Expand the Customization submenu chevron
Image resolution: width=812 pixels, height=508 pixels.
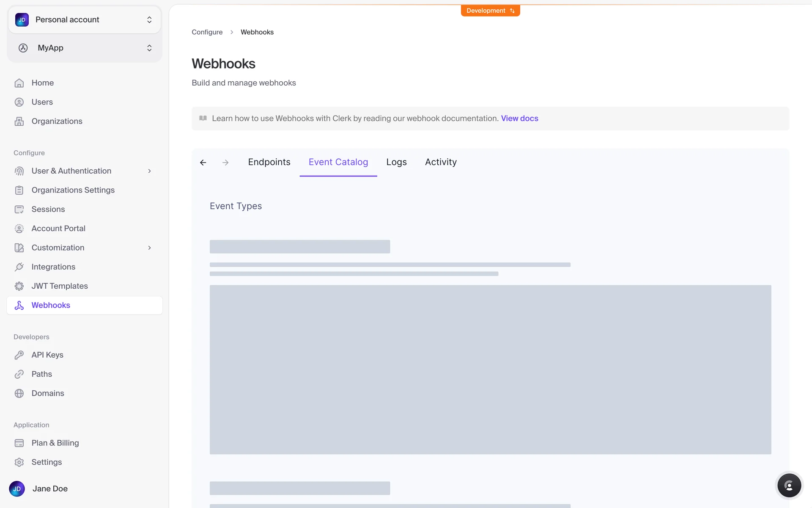click(x=149, y=248)
